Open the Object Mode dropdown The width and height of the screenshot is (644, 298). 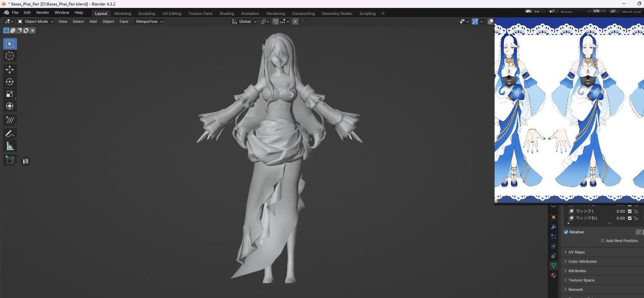click(x=36, y=22)
